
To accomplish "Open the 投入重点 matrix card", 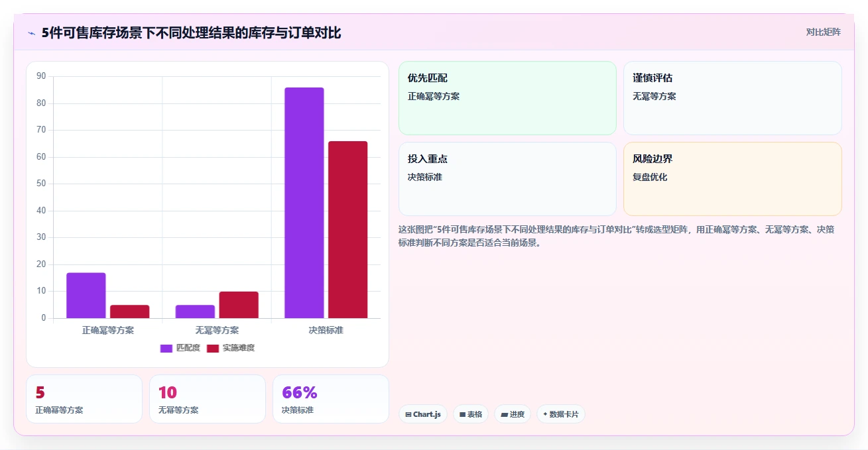I will [x=507, y=179].
